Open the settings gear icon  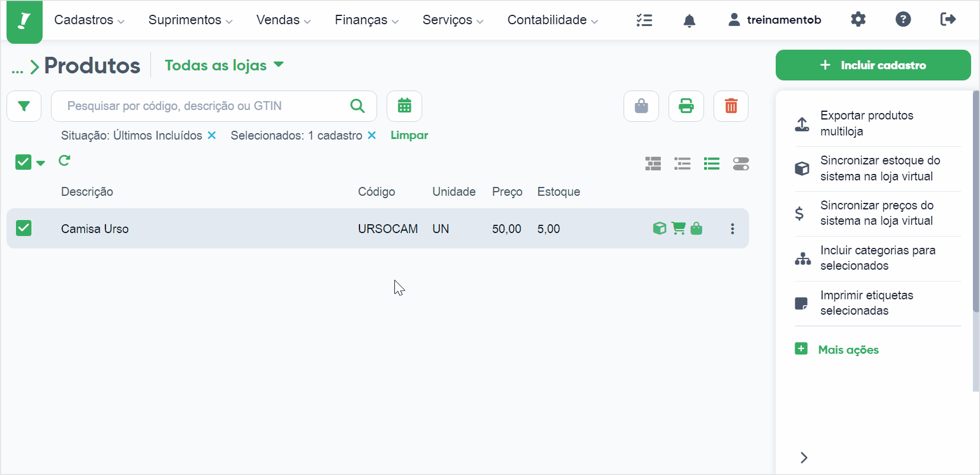pyautogui.click(x=858, y=20)
